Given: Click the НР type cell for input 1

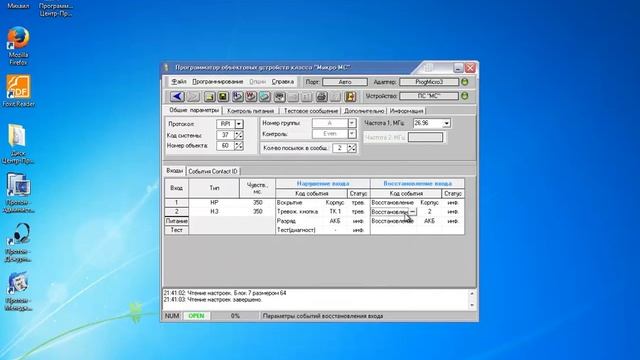Looking at the screenshot, I should coord(214,202).
